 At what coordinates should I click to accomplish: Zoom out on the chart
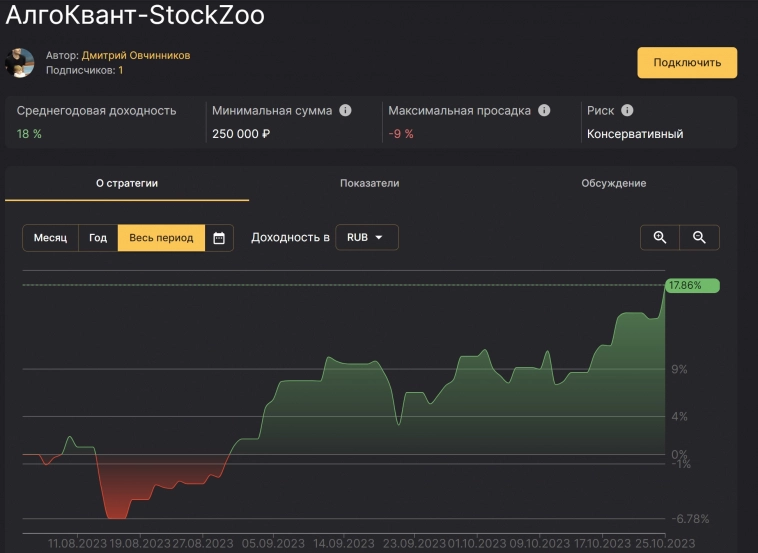(x=699, y=237)
